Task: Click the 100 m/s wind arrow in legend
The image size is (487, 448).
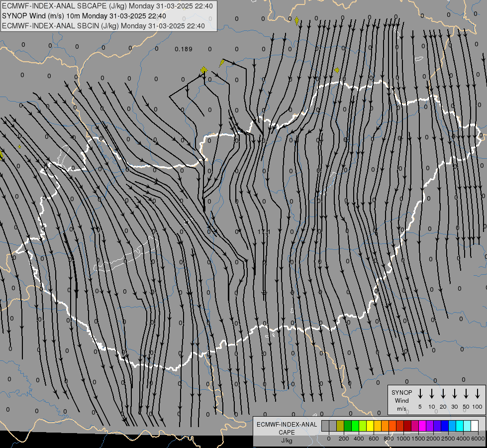Action: click(x=478, y=394)
